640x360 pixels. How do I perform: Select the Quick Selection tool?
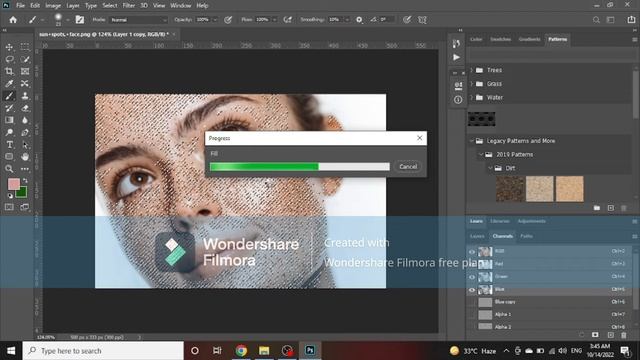pos(25,60)
